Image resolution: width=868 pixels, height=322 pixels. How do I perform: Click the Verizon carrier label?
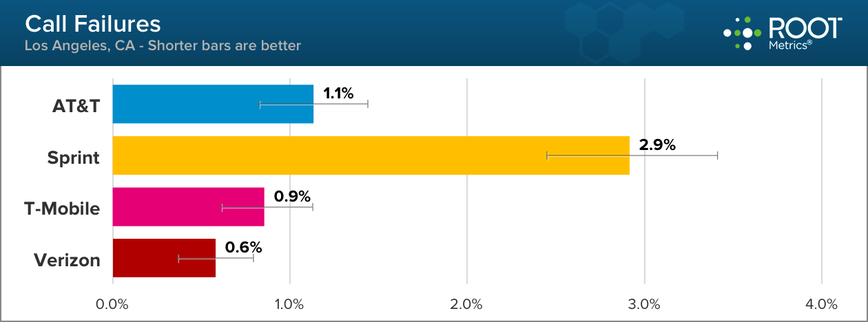[67, 259]
